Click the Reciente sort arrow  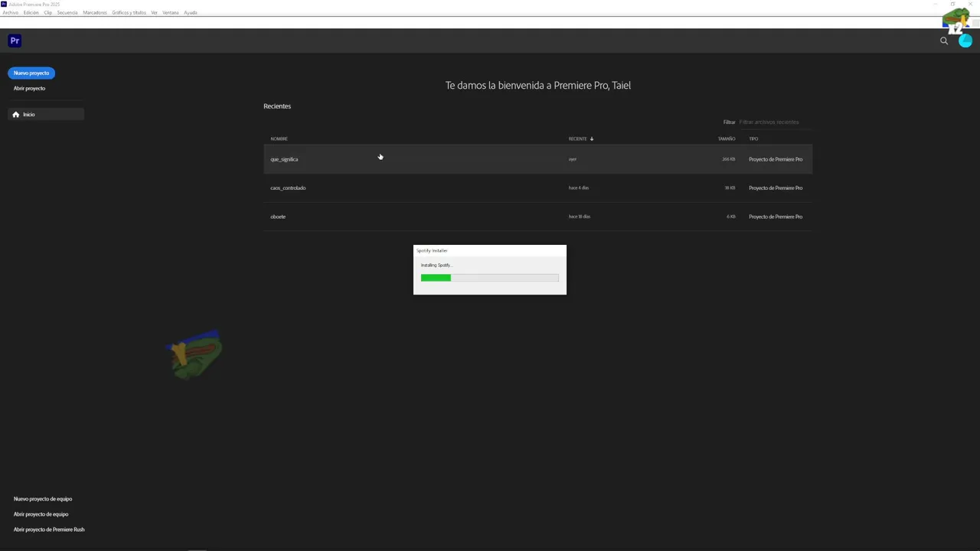point(592,139)
